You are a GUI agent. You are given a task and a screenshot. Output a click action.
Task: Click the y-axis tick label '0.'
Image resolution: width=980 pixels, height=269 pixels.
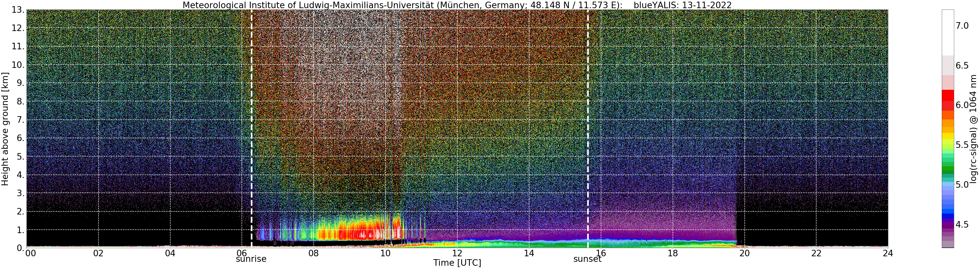(21, 248)
